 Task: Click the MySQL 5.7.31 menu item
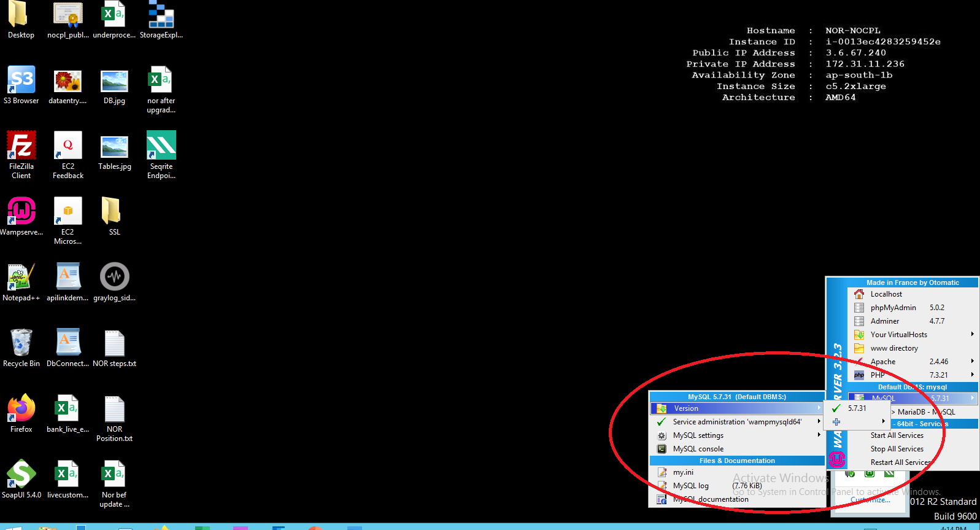(912, 399)
